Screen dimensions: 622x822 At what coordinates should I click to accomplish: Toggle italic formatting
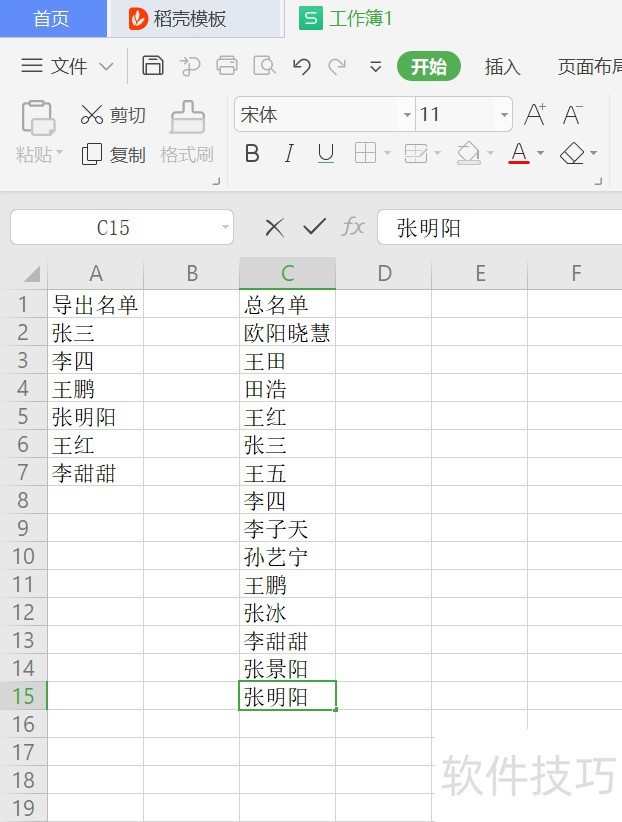(289, 154)
